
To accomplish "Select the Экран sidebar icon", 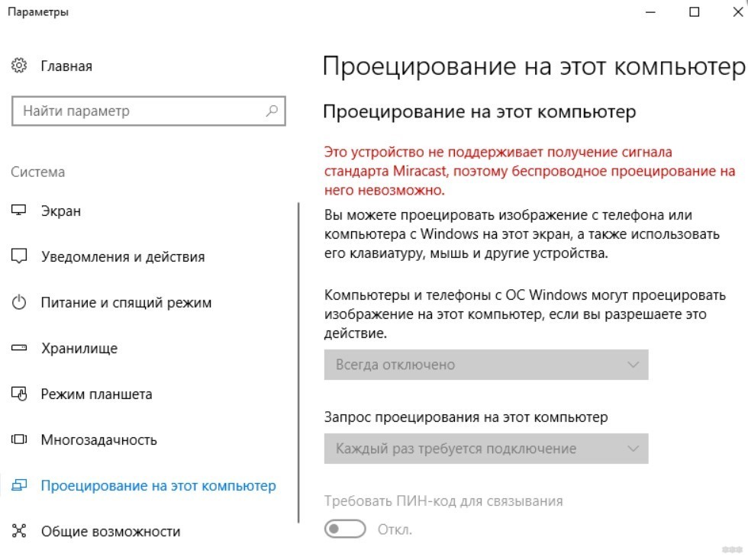I will (18, 211).
